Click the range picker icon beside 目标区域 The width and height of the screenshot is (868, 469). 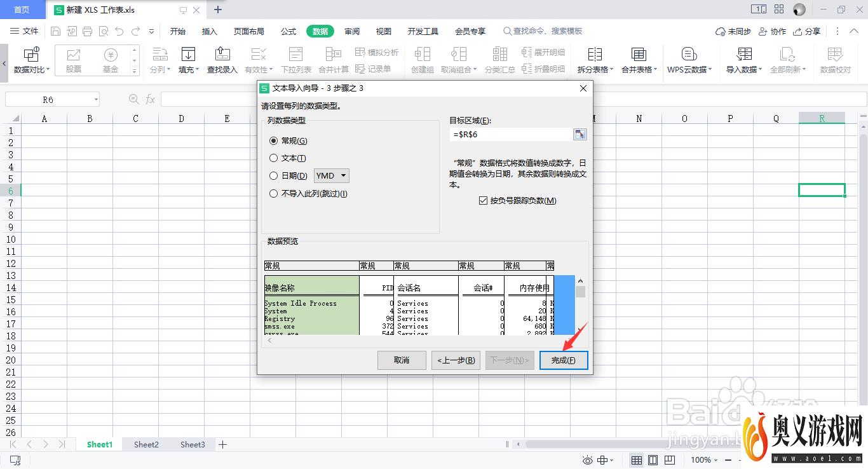580,134
